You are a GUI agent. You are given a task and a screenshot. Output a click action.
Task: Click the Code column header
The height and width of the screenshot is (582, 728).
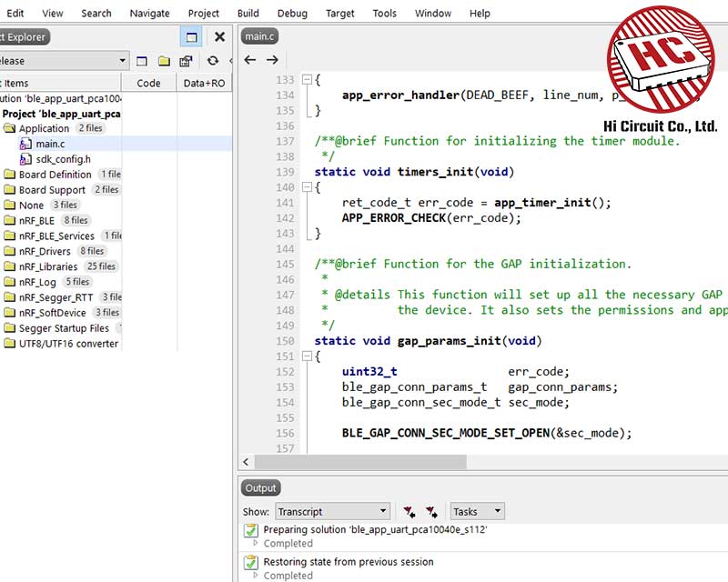(x=148, y=83)
